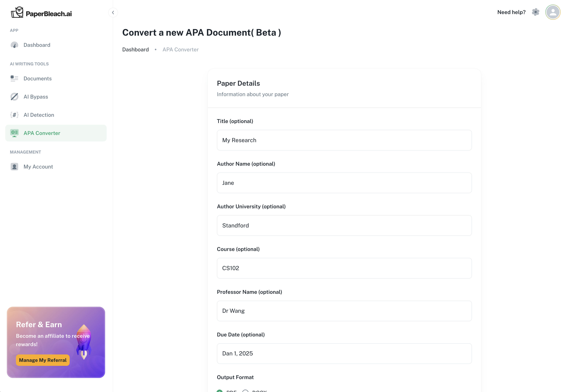Open My Account under Management
This screenshot has width=575, height=392.
(x=38, y=167)
